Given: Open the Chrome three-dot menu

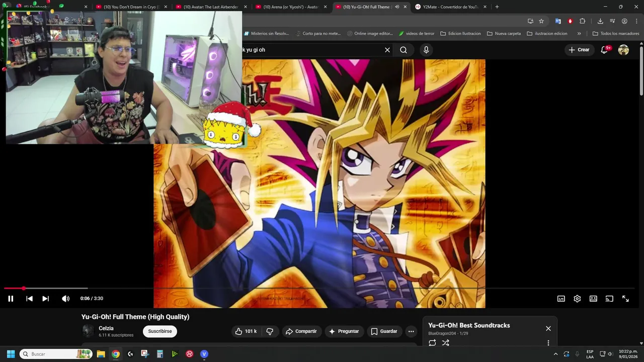Looking at the screenshot, I should click(636, 21).
